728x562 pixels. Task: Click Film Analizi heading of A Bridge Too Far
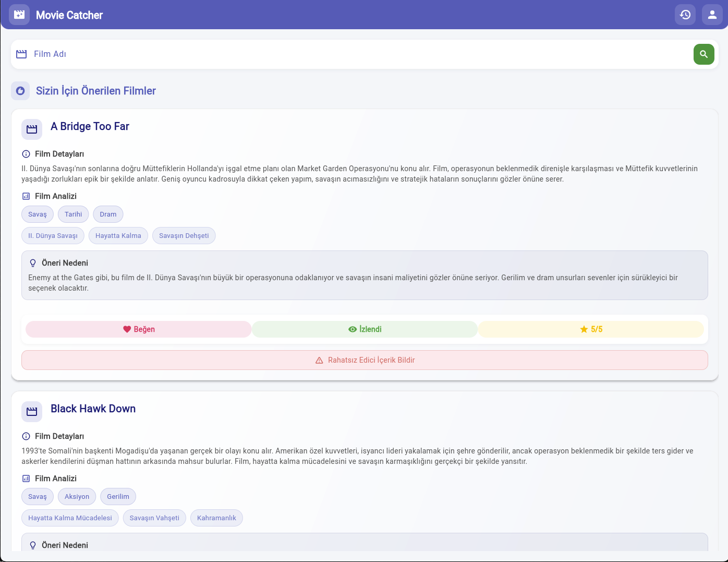(x=56, y=196)
